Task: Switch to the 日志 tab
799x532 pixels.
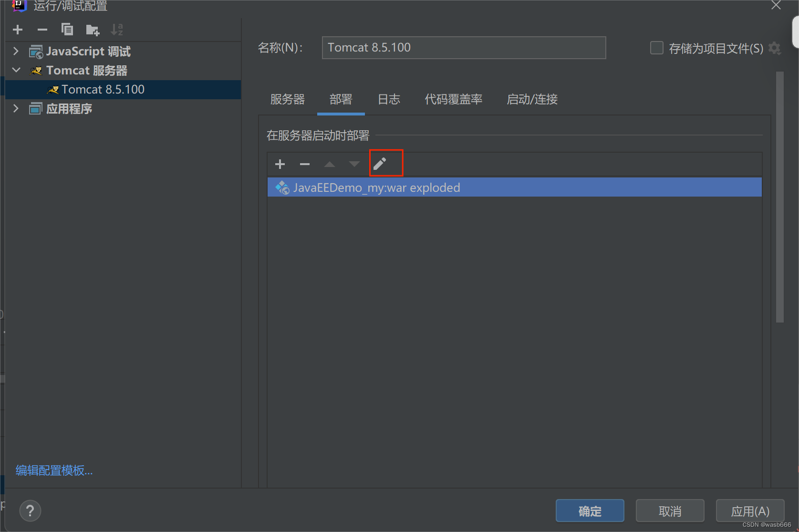Action: pyautogui.click(x=388, y=99)
